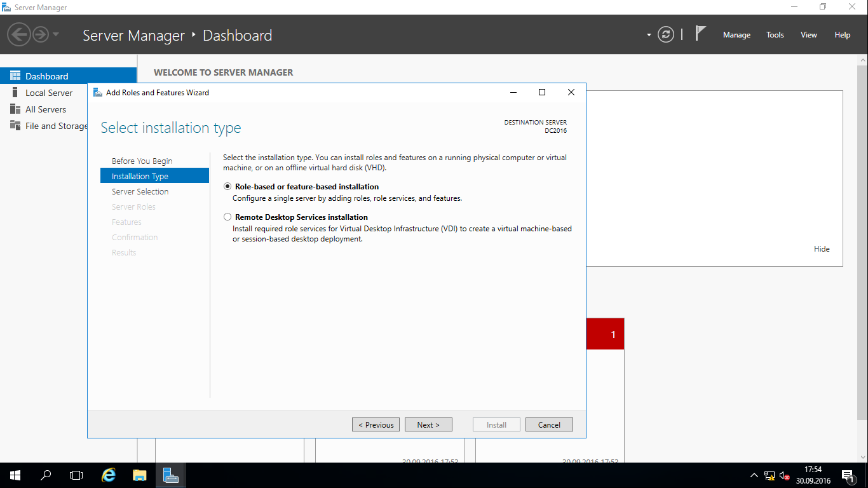Open the notifications flag icon
Viewport: 868px width, 488px height.
click(700, 34)
